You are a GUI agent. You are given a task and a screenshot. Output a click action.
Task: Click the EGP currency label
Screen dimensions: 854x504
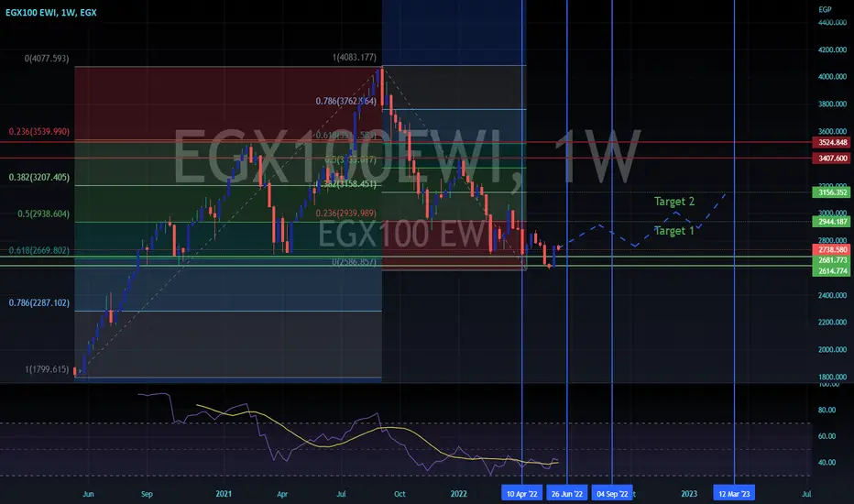(825, 9)
